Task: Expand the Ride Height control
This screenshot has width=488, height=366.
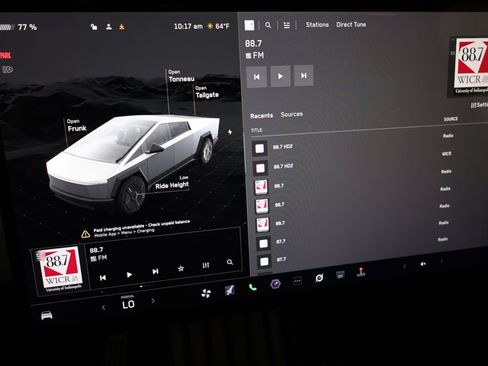Action: [172, 183]
